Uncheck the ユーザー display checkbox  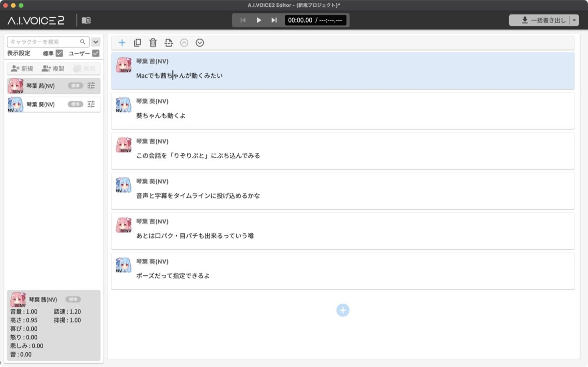point(95,53)
